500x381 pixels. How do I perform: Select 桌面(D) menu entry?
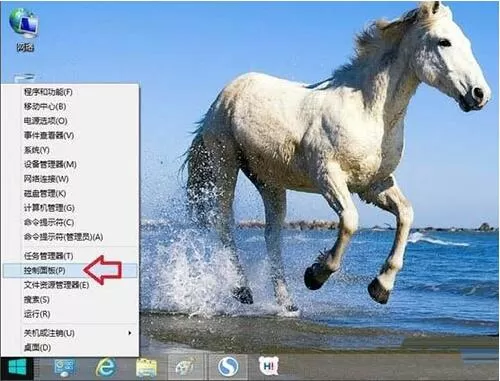click(71, 348)
